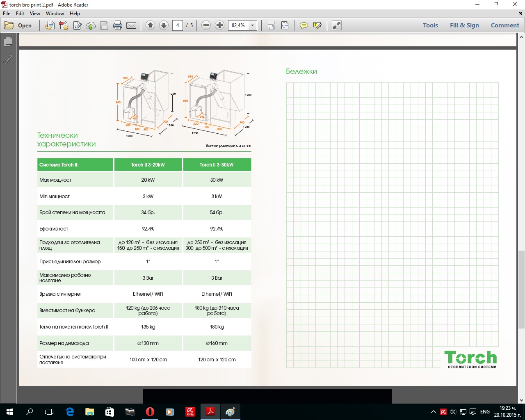Add a sticky note comment
The height and width of the screenshot is (420, 525).
(304, 25)
